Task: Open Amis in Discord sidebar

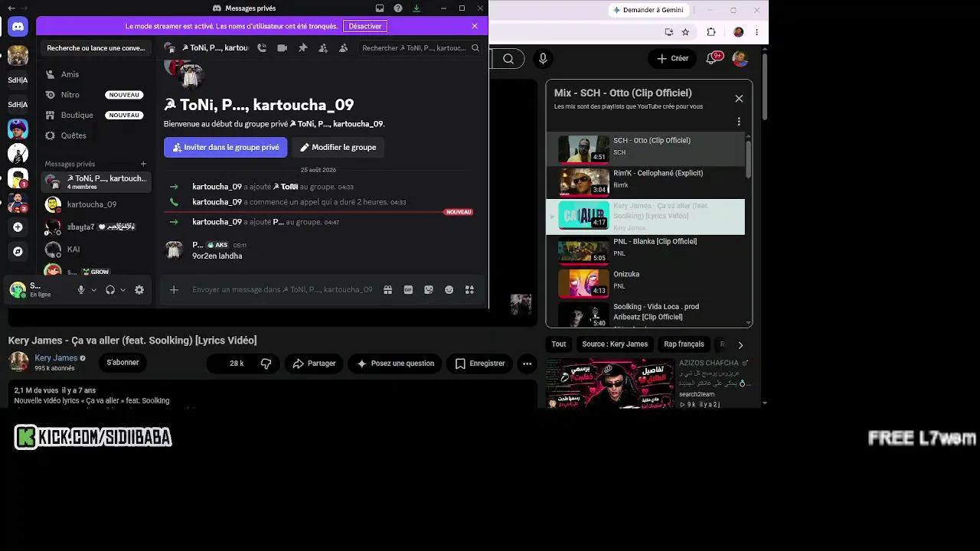Action: [95, 74]
